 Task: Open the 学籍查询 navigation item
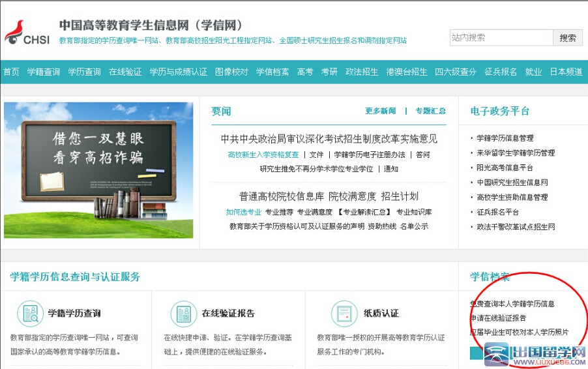[x=44, y=72]
